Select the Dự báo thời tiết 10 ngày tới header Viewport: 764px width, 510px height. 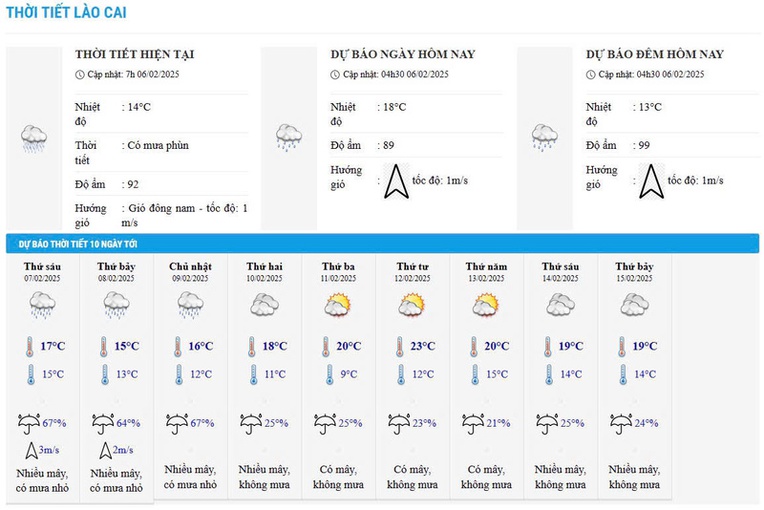78,244
